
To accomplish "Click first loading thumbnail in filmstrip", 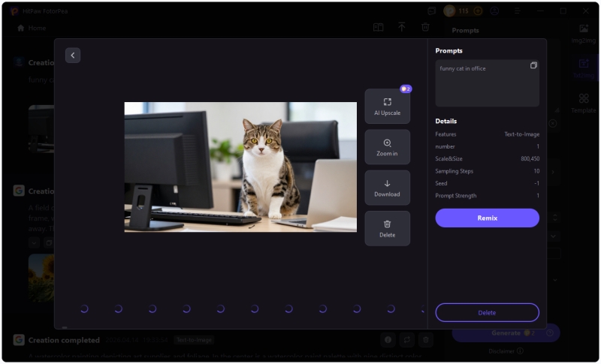I will point(84,308).
